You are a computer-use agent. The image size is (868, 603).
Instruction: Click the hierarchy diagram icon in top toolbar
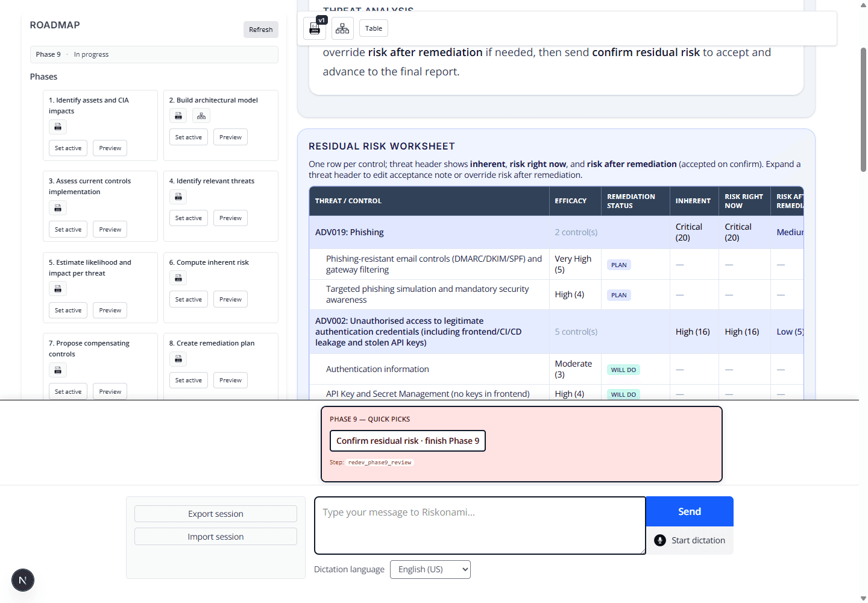(342, 28)
